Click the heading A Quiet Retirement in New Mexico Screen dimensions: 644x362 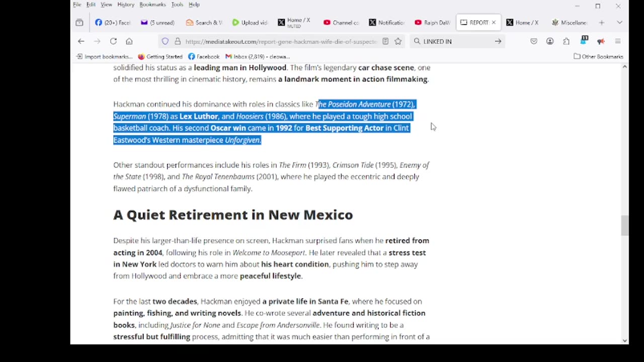[x=233, y=215]
